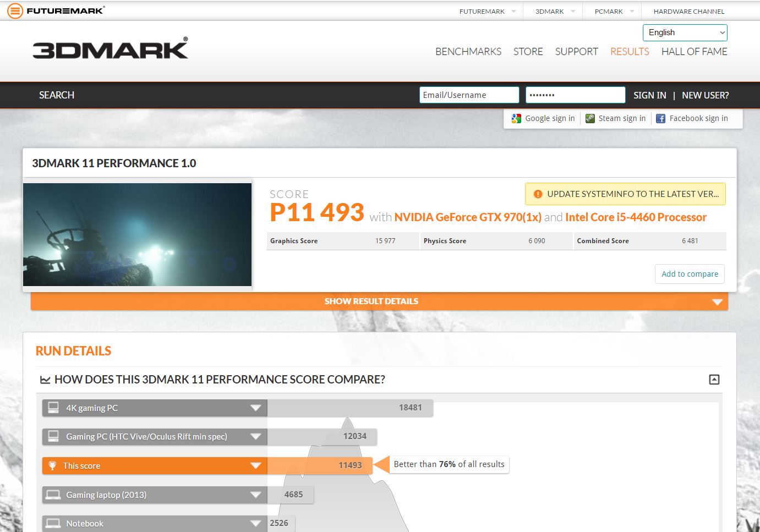Click the 4K gaming PC computer icon
This screenshot has height=532, width=760.
coord(53,408)
